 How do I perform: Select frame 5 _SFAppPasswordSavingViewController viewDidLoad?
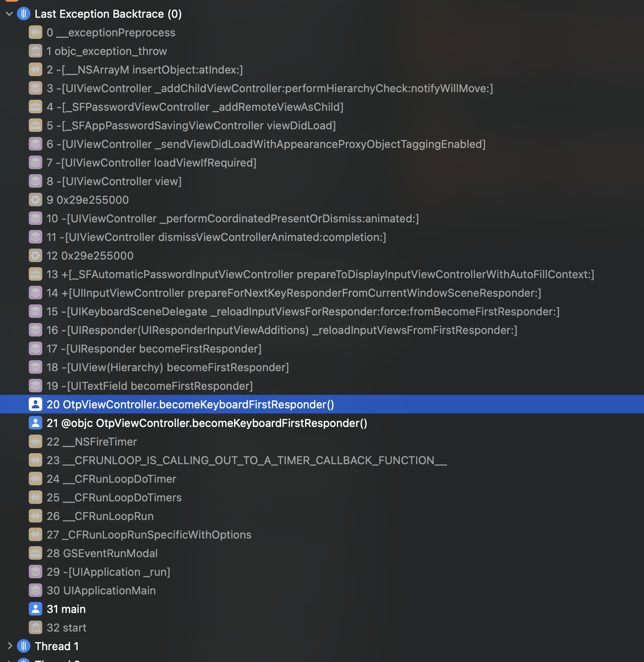(191, 126)
